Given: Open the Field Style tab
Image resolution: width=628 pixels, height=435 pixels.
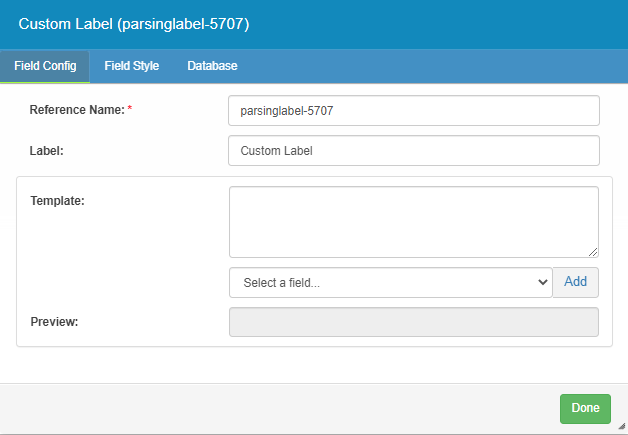Looking at the screenshot, I should click(131, 66).
